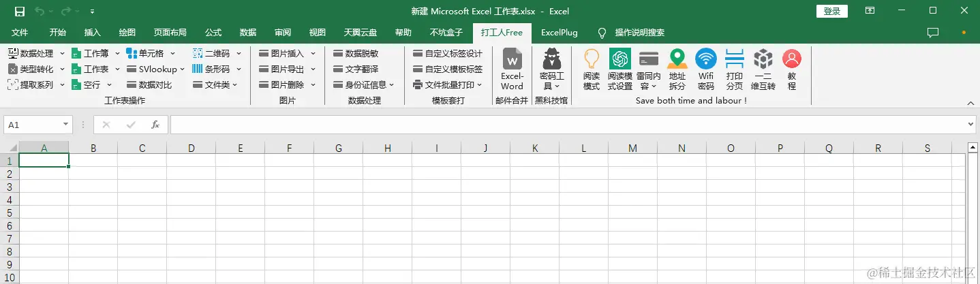Open the 文件批量打印 batch print menu
Image resolution: width=980 pixels, height=284 pixels.
pyautogui.click(x=448, y=84)
